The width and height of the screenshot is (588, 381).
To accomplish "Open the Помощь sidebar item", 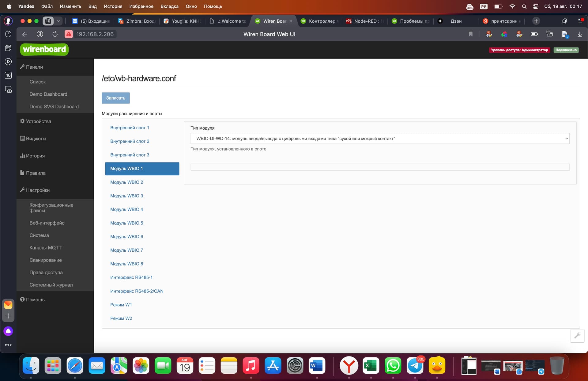I will [x=32, y=299].
